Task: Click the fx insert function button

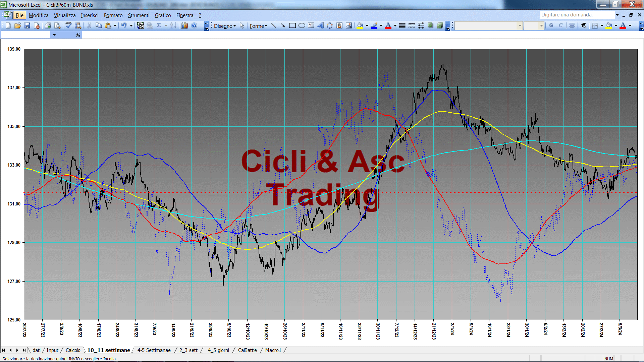Action: point(78,35)
